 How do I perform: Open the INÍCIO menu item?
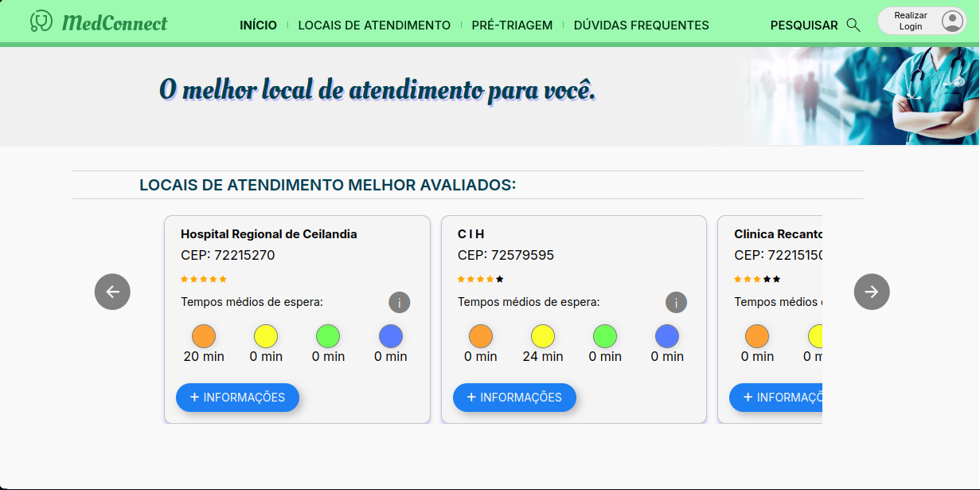pos(258,25)
